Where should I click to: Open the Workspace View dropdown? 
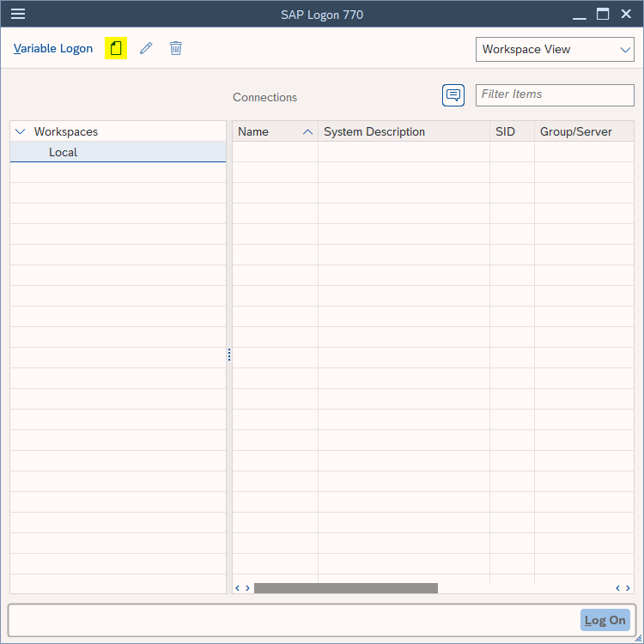tap(555, 49)
